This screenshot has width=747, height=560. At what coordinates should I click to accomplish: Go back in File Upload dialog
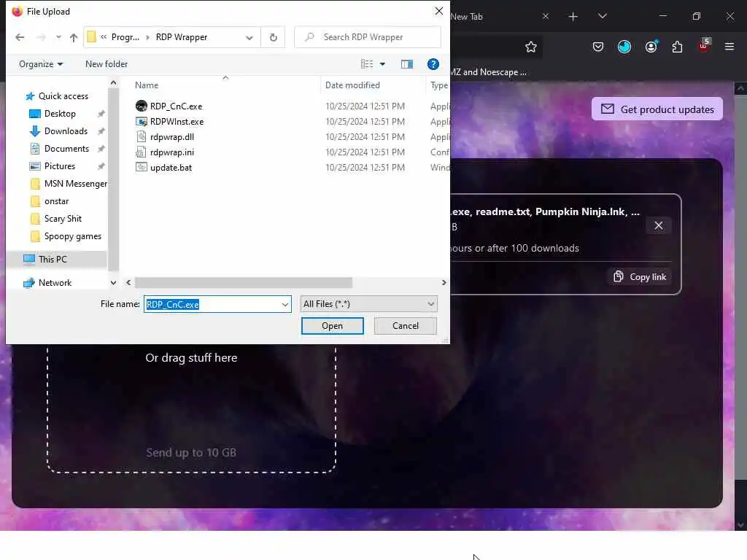pyautogui.click(x=20, y=37)
